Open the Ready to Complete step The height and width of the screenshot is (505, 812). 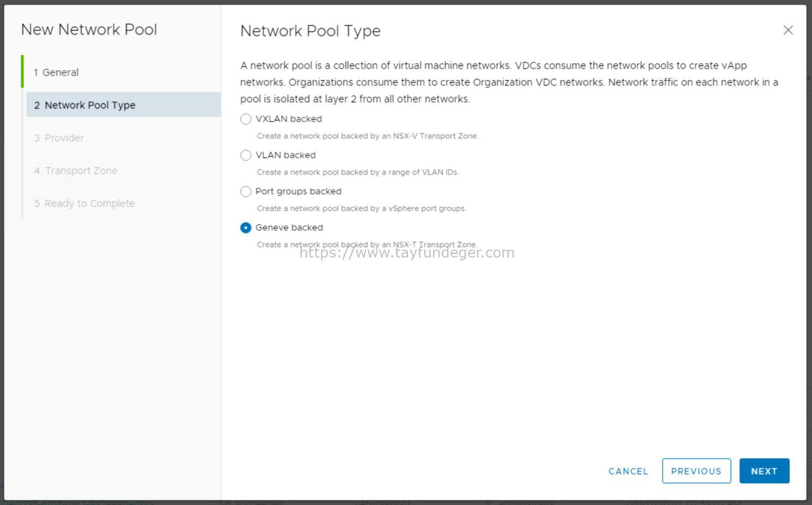pos(89,203)
